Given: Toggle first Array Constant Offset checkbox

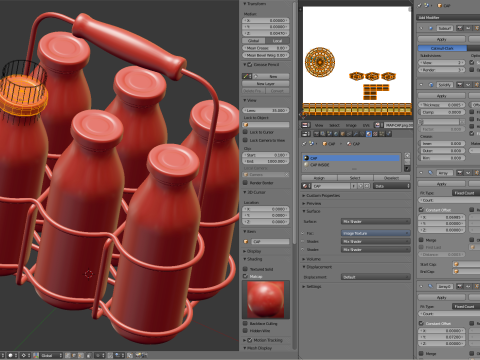Looking at the screenshot, I should [421, 210].
